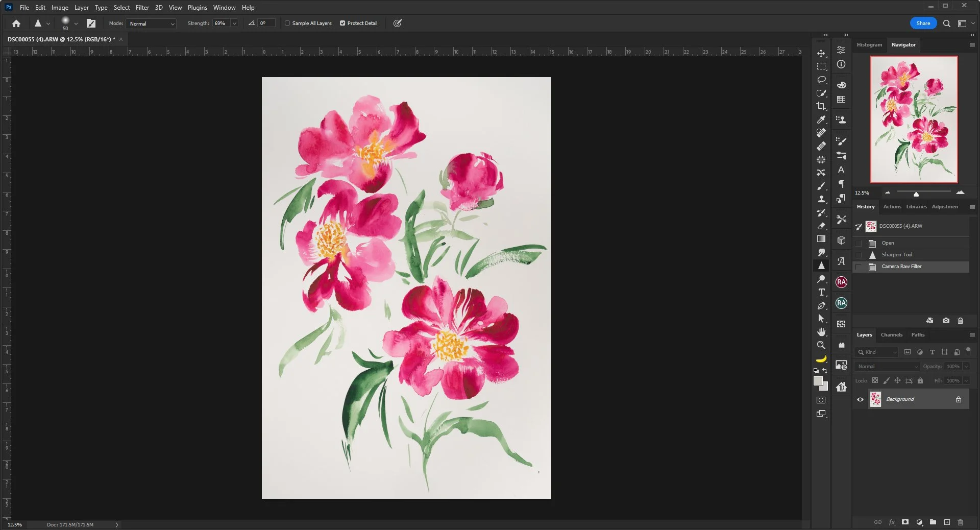Create new snapshot with camera icon

946,321
